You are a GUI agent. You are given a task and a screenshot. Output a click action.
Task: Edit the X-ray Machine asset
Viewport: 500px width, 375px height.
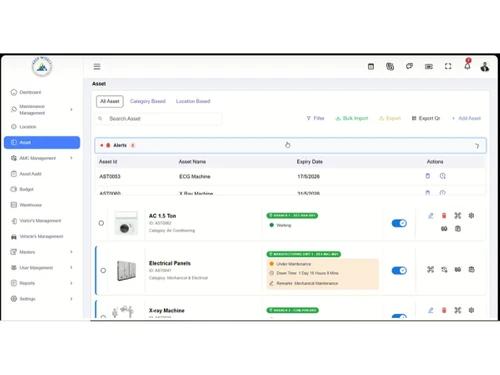coord(430,310)
